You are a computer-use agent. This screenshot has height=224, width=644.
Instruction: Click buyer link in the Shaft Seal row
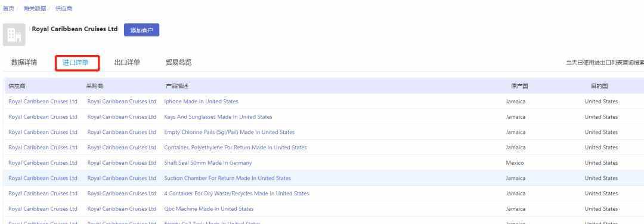[122, 162]
